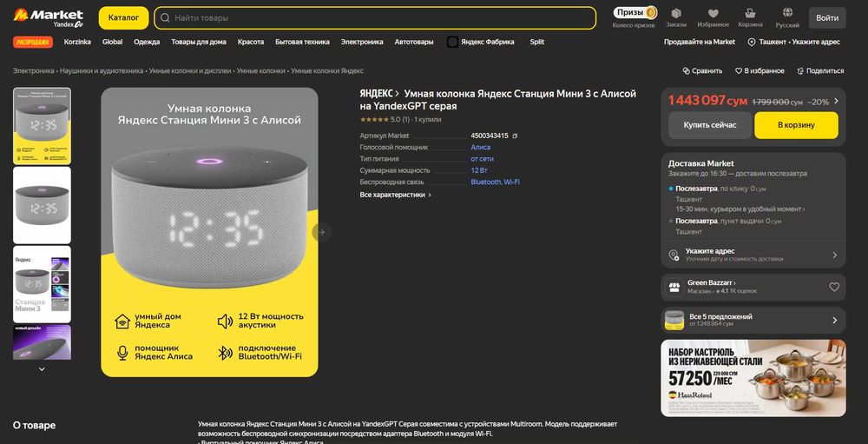Open the Автотовары category
Screen dimensions: 868x444
pos(414,42)
